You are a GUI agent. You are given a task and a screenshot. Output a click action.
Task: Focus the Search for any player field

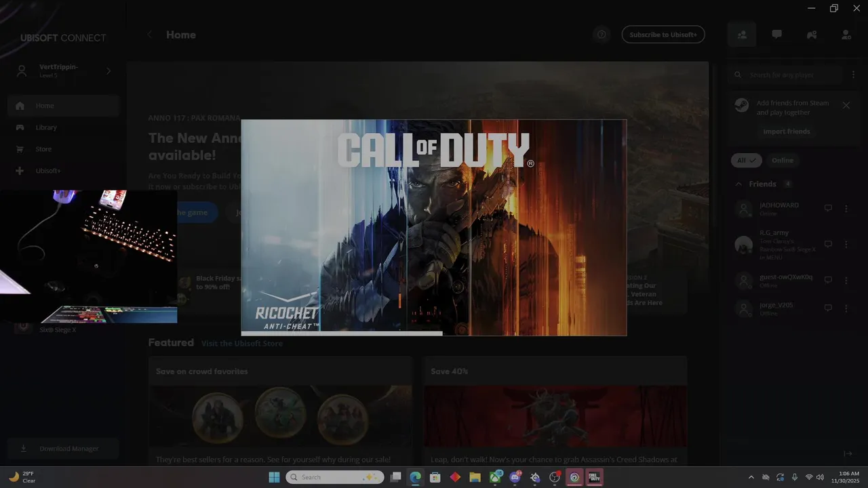(x=787, y=75)
